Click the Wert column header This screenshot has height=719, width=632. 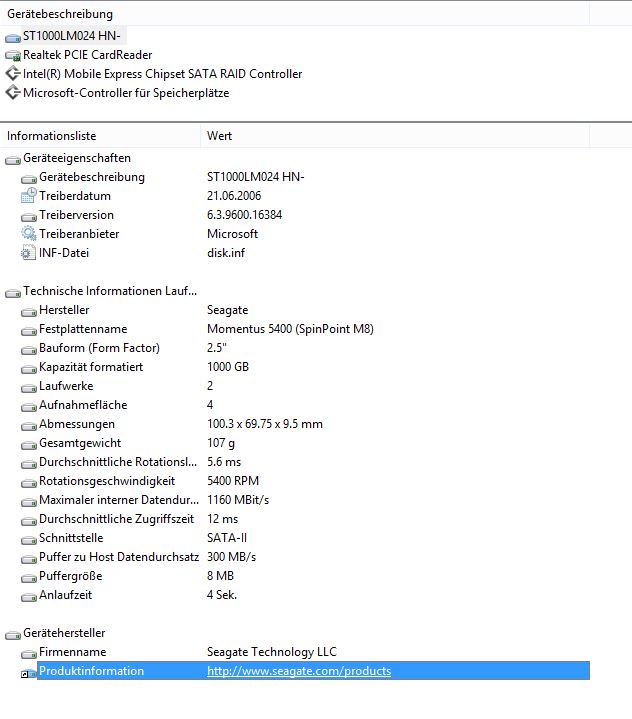point(219,136)
